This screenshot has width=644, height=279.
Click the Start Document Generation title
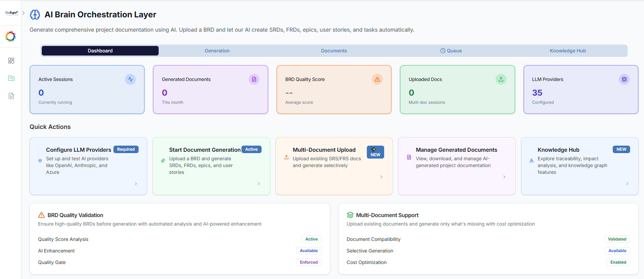tap(205, 150)
